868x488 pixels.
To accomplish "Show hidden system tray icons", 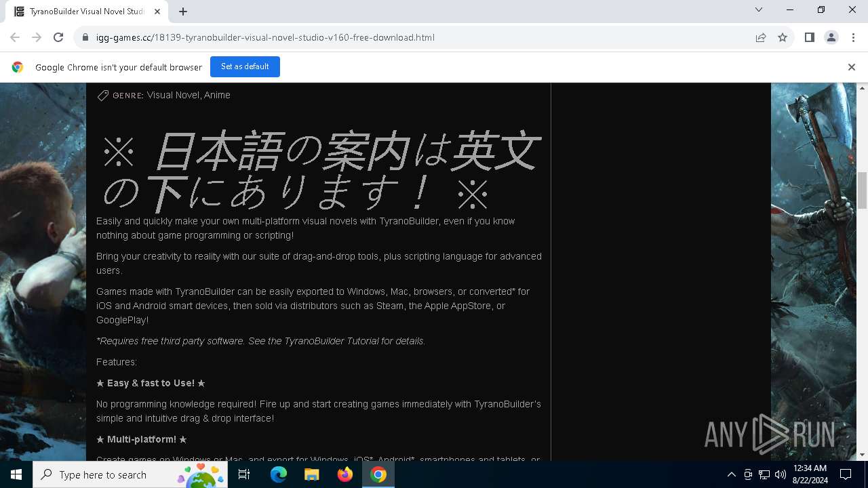I will pos(731,474).
